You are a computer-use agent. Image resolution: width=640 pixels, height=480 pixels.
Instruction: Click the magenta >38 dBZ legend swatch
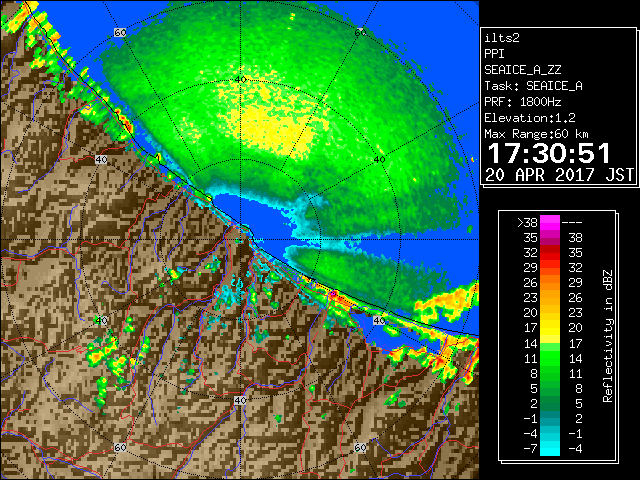pos(550,222)
